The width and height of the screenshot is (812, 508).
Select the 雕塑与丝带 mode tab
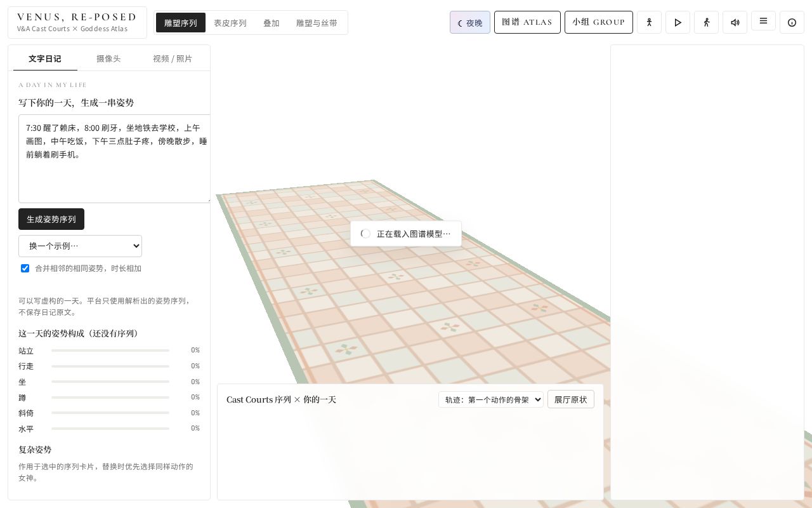tap(317, 23)
